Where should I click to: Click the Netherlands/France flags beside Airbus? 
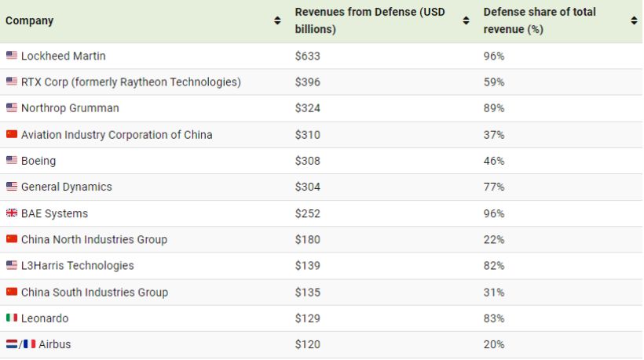[20, 344]
